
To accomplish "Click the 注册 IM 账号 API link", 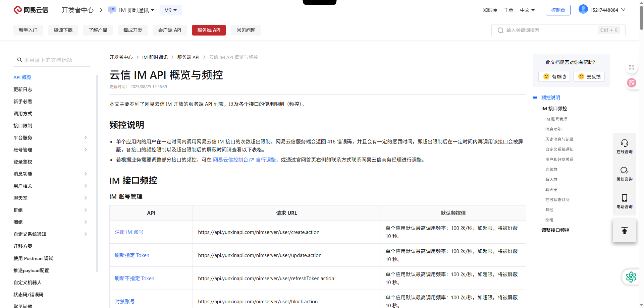I will click(x=129, y=232).
